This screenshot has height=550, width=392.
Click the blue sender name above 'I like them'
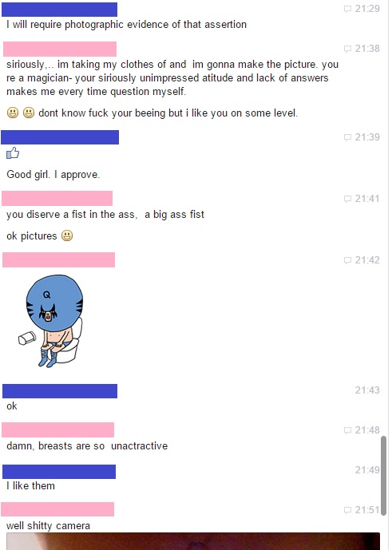(59, 472)
